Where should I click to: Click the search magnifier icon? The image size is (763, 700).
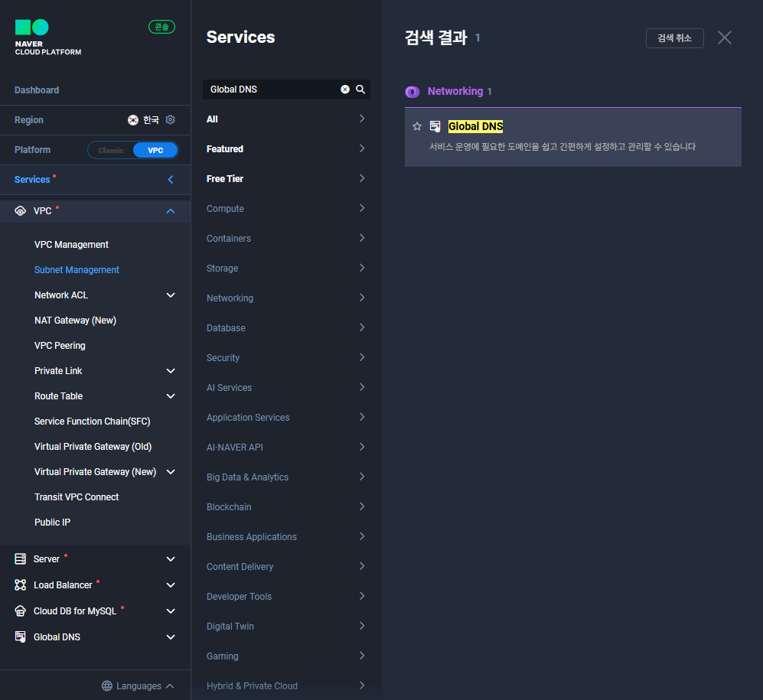(x=360, y=90)
